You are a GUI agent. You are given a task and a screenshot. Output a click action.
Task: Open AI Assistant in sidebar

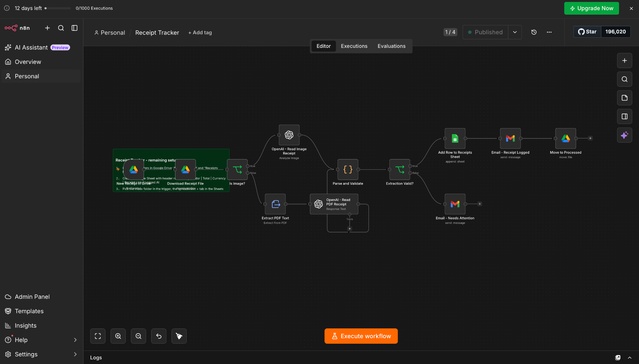click(x=41, y=48)
